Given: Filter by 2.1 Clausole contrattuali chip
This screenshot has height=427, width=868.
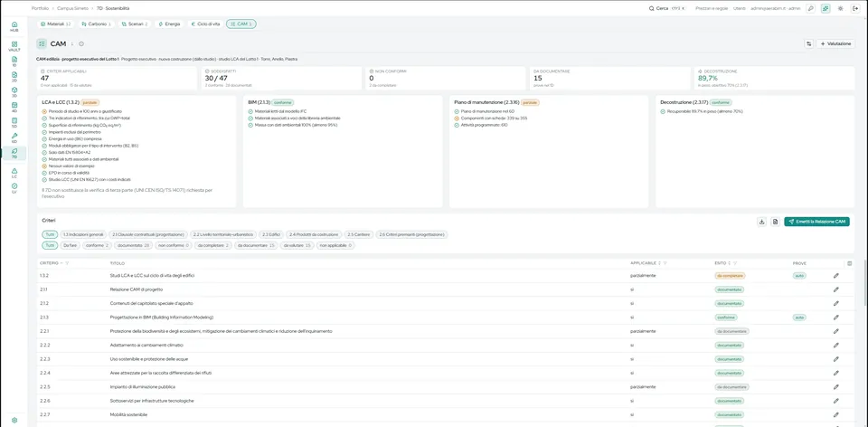Looking at the screenshot, I should point(148,235).
